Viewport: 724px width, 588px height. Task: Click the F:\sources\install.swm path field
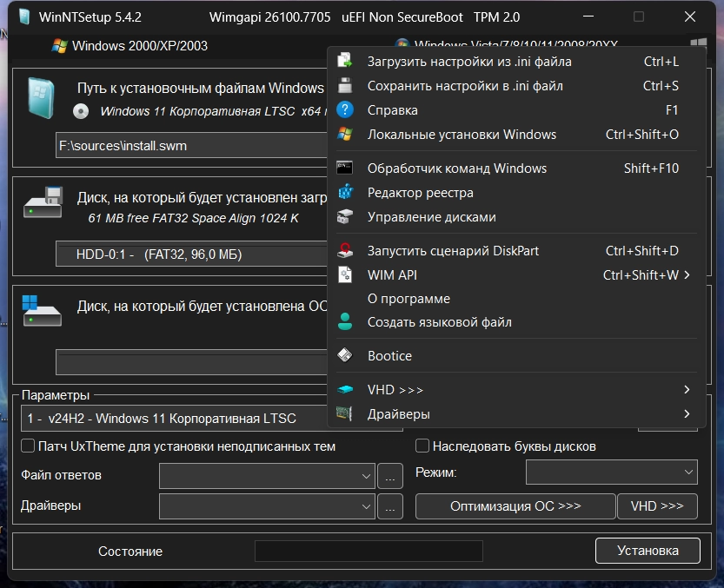[191, 145]
